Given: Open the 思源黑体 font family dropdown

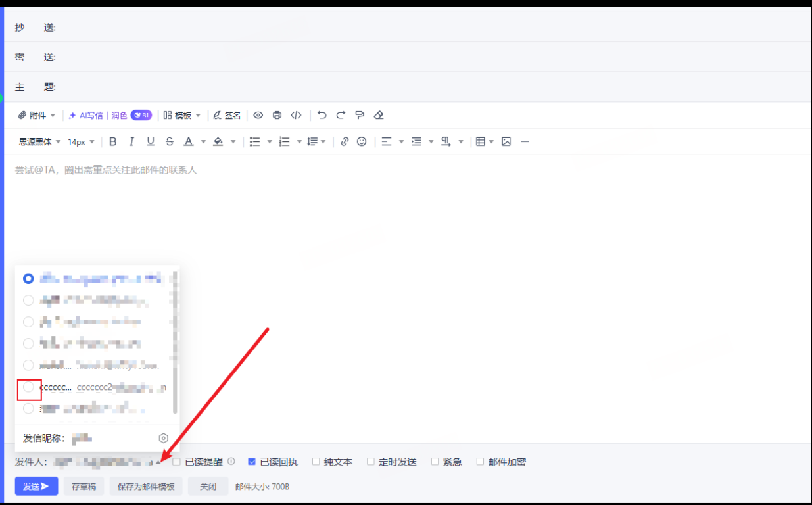Looking at the screenshot, I should point(39,141).
